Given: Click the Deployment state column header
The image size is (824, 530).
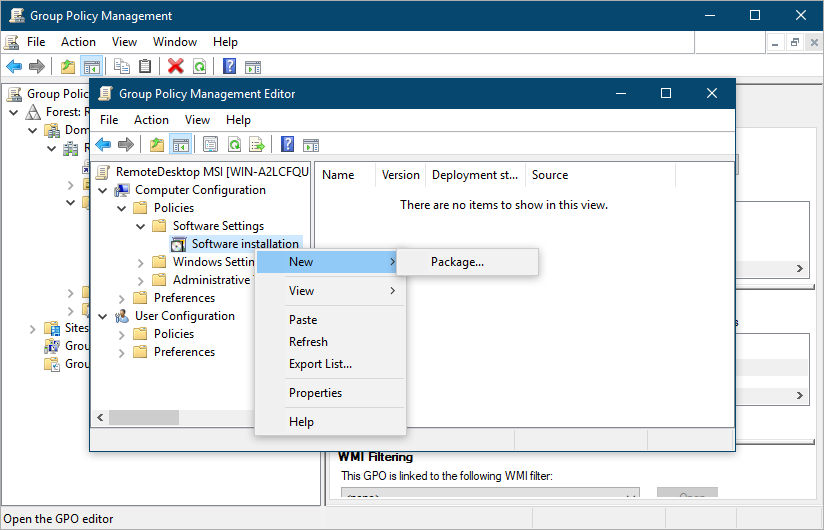Looking at the screenshot, I should tap(475, 175).
